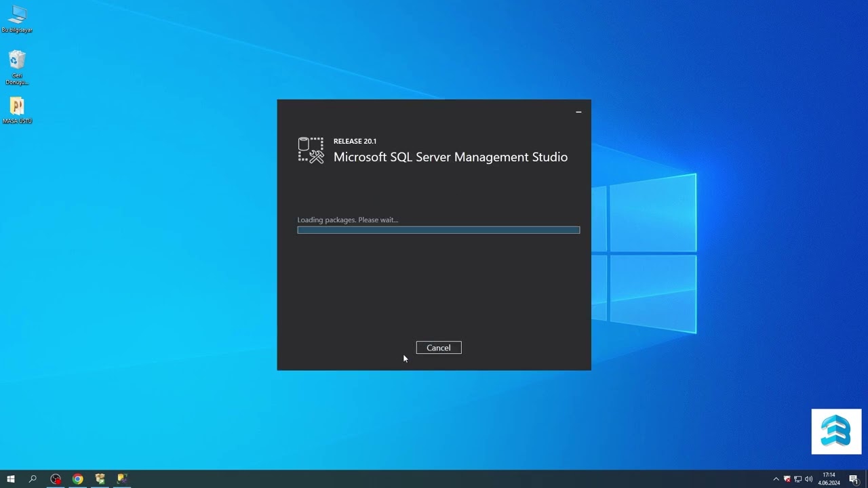Cancel the SSMS installation
The height and width of the screenshot is (488, 868).
tap(439, 348)
